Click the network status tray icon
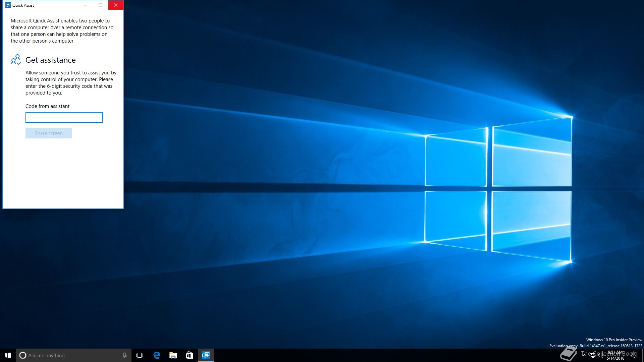The width and height of the screenshot is (644, 362). pos(593,355)
